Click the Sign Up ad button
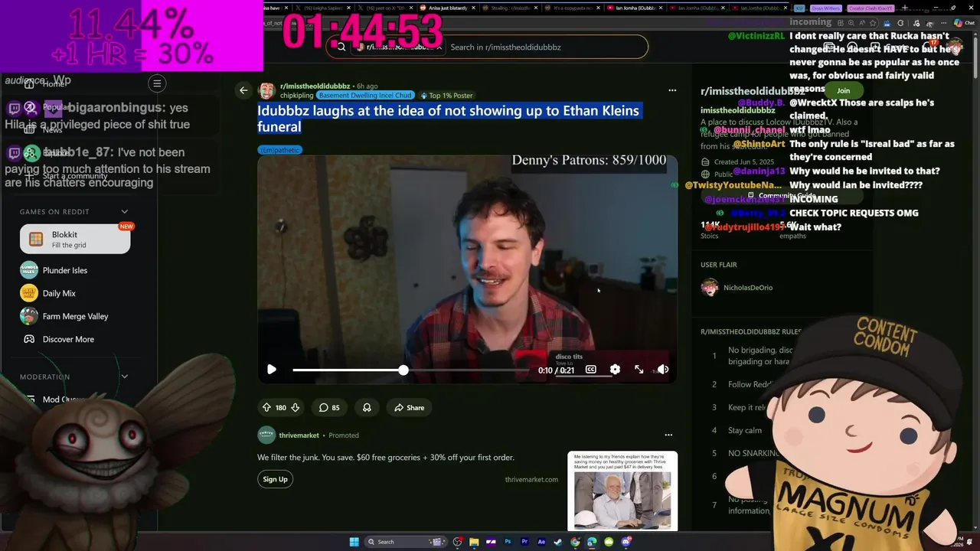Screen dimensions: 980x551 (275, 479)
